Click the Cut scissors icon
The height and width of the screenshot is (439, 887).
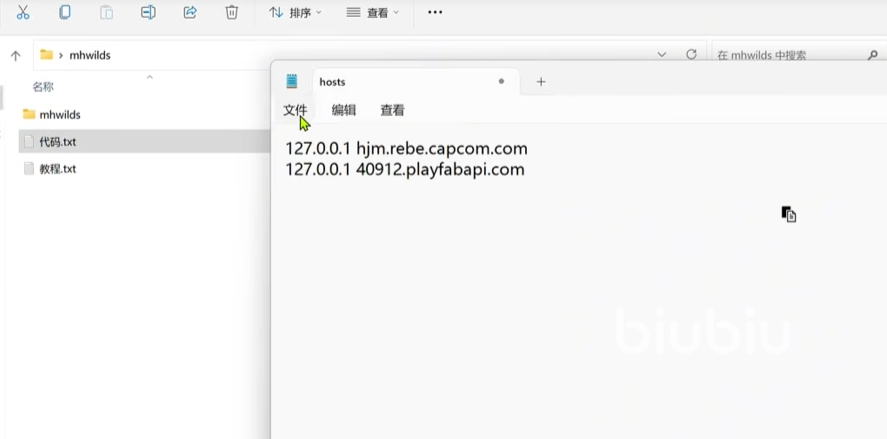pyautogui.click(x=23, y=13)
